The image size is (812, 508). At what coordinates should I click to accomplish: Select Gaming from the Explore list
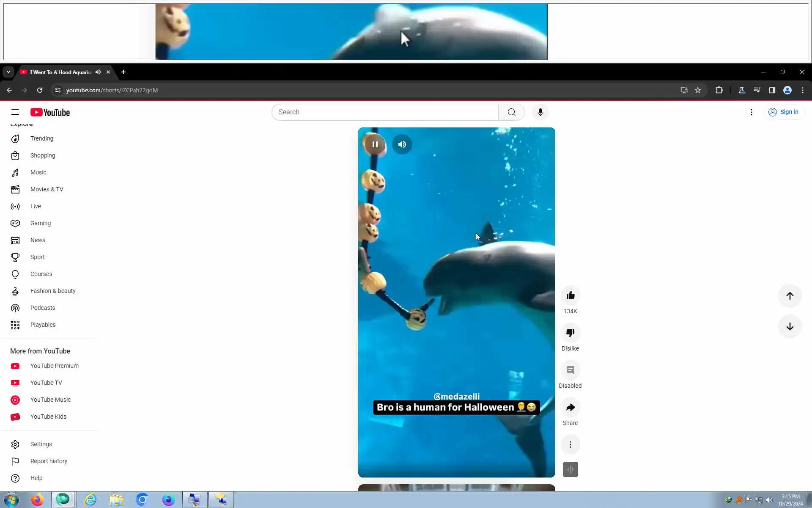40,223
